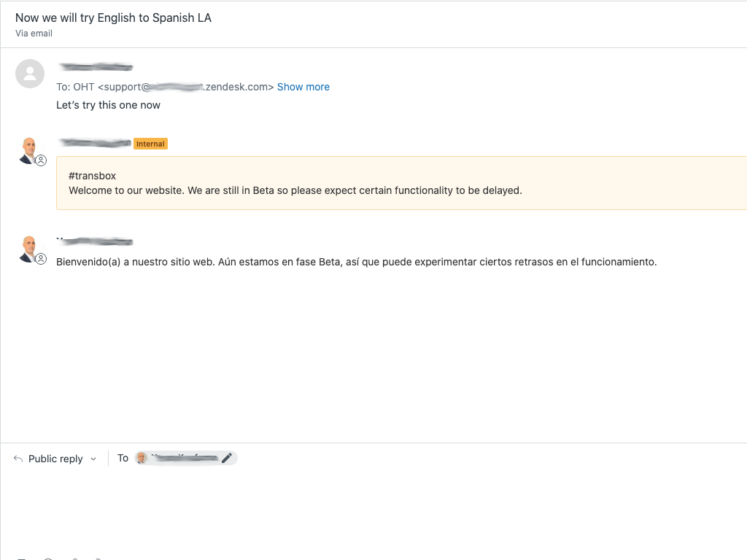Click the agent photo beside the Spanish message

(28, 247)
